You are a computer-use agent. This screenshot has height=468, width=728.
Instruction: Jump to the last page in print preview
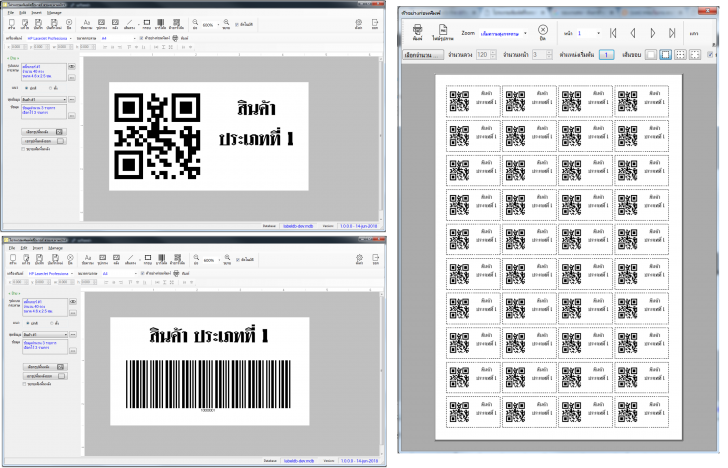673,32
